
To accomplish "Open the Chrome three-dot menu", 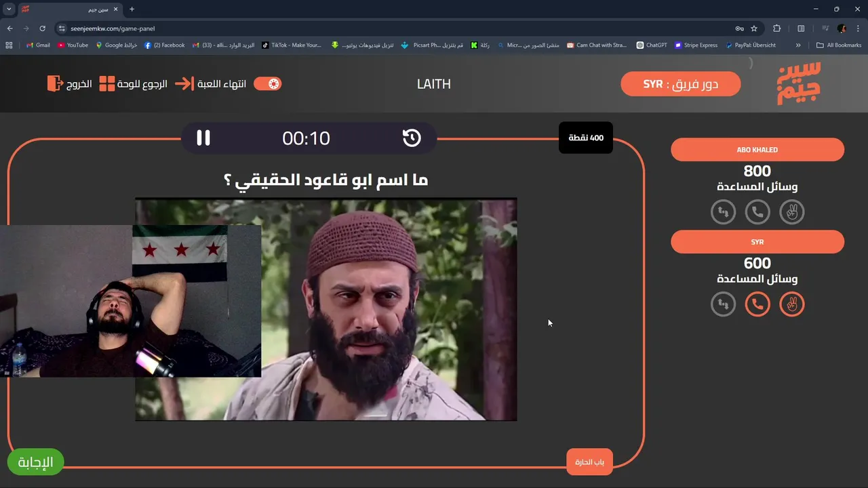I will point(858,28).
